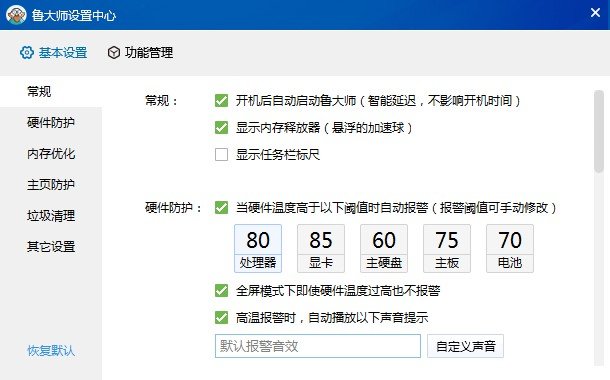Toggle 开机后自动启动鲁大师 checkbox
This screenshot has height=380, width=610.
221,101
